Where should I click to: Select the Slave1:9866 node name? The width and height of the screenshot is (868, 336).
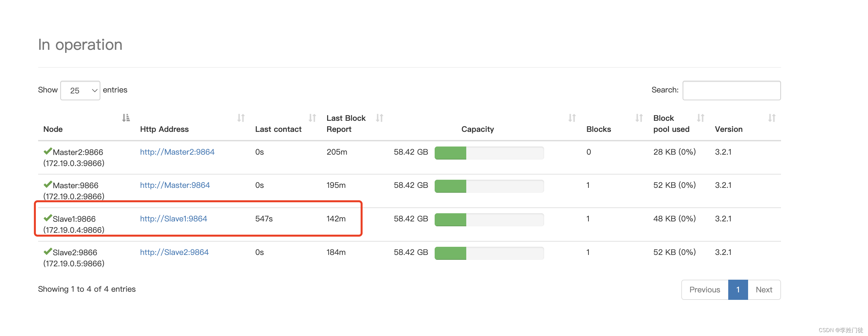click(74, 219)
